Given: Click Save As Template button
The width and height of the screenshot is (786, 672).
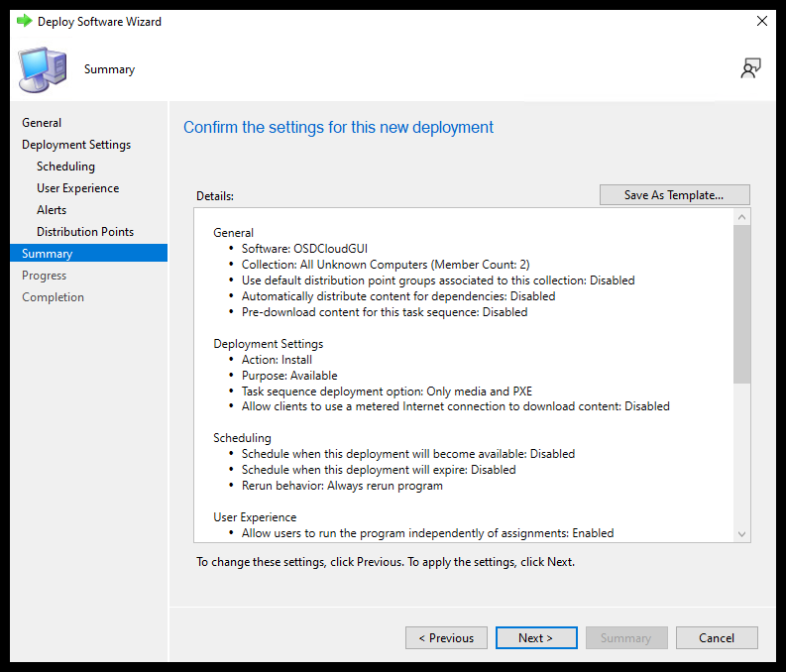Looking at the screenshot, I should click(674, 195).
